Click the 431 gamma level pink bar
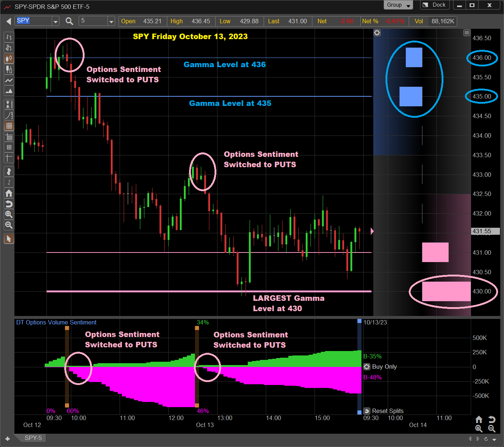Image resolution: width=504 pixels, height=447 pixels. pos(435,252)
